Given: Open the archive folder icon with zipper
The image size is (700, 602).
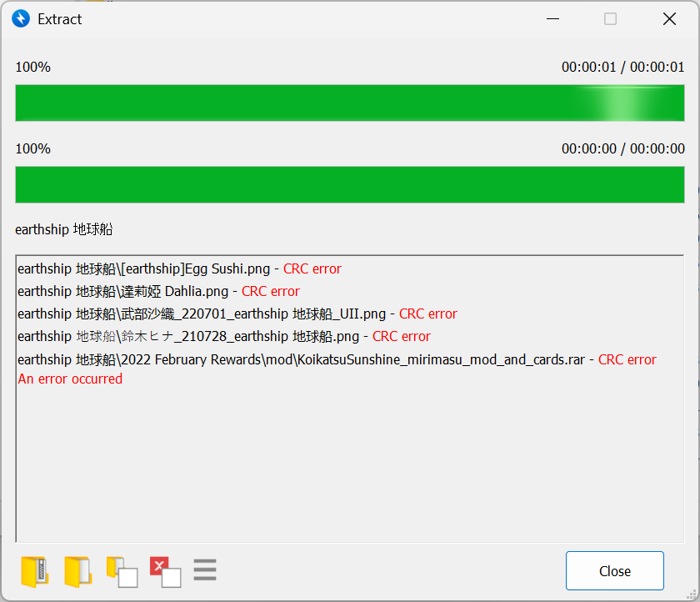Looking at the screenshot, I should point(35,571).
